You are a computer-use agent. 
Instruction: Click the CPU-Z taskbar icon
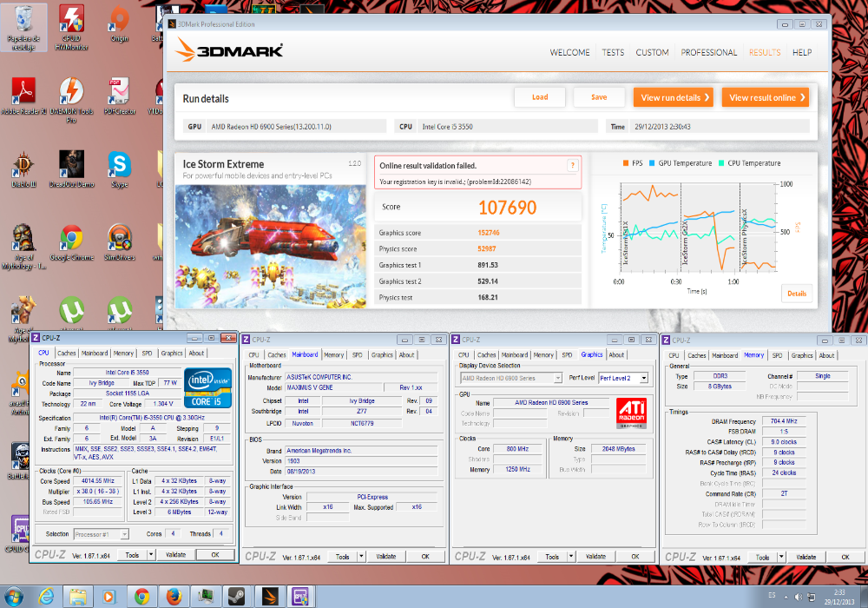(300, 597)
